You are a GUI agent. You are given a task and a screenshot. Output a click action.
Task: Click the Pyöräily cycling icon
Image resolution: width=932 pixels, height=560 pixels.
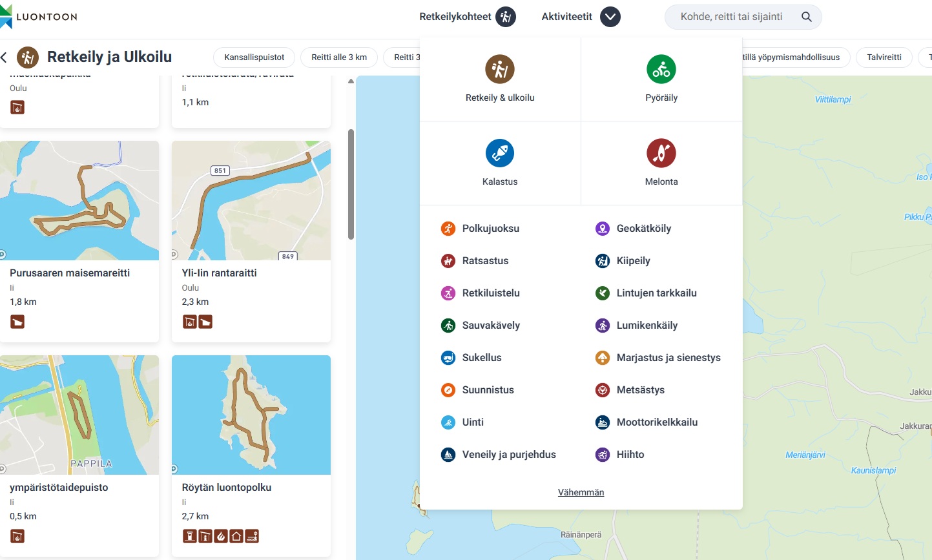tap(661, 69)
